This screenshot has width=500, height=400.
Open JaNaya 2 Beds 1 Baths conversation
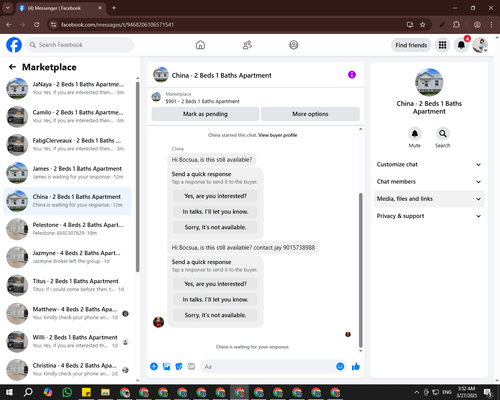(67, 88)
